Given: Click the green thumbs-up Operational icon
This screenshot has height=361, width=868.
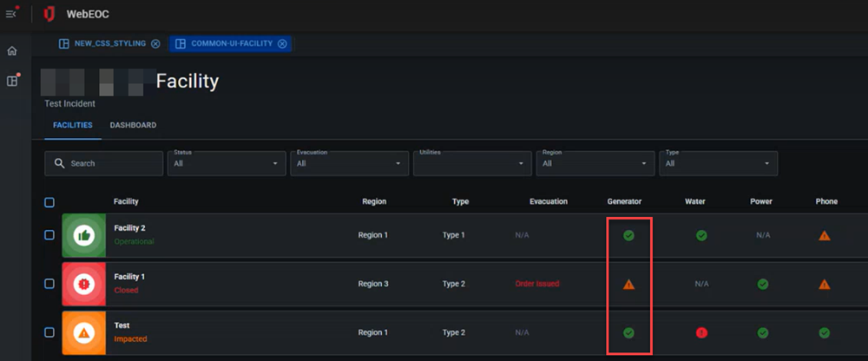Looking at the screenshot, I should [83, 235].
